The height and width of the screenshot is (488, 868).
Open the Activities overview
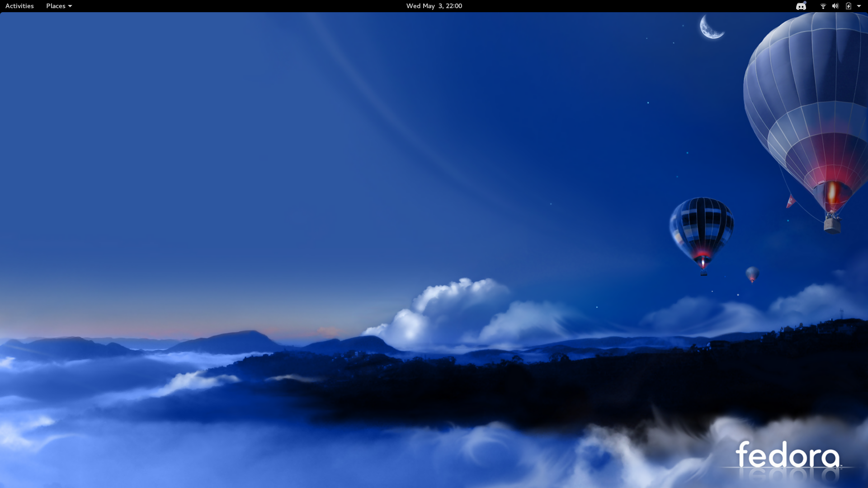tap(19, 6)
